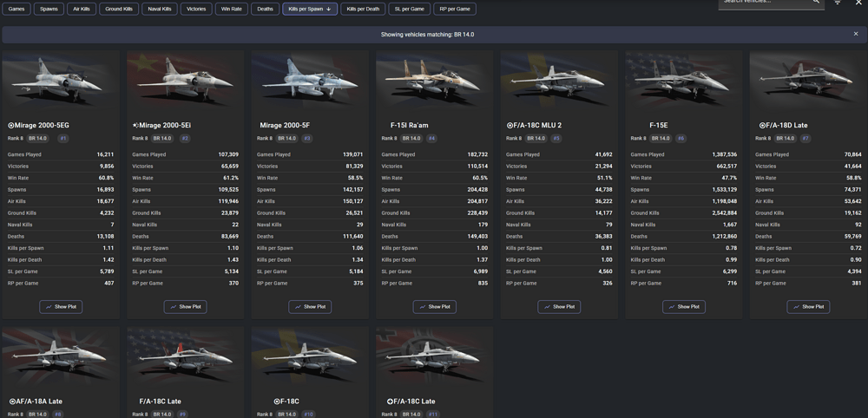Select the Ground Kills sort chip
868x418 pixels.
[119, 9]
